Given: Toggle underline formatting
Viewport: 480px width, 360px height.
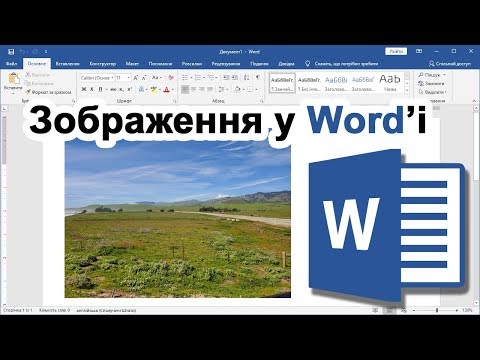Looking at the screenshot, I should 100,89.
